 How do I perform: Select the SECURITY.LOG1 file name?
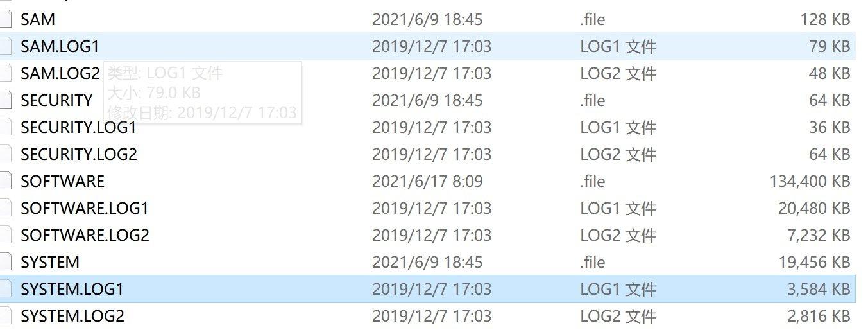(79, 127)
